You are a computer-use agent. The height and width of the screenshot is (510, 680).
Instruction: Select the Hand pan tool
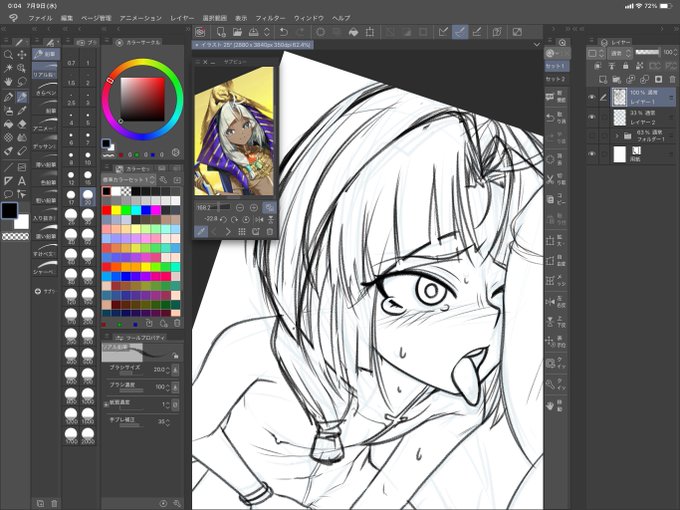click(8, 82)
